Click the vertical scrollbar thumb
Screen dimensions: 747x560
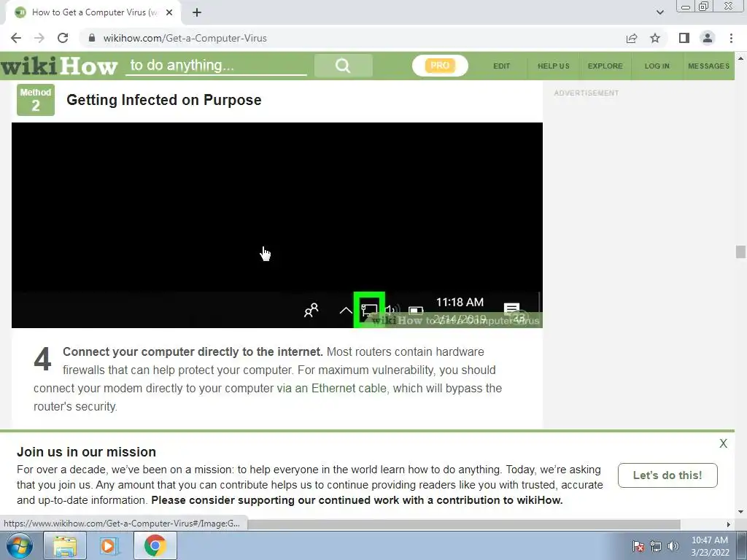point(740,252)
